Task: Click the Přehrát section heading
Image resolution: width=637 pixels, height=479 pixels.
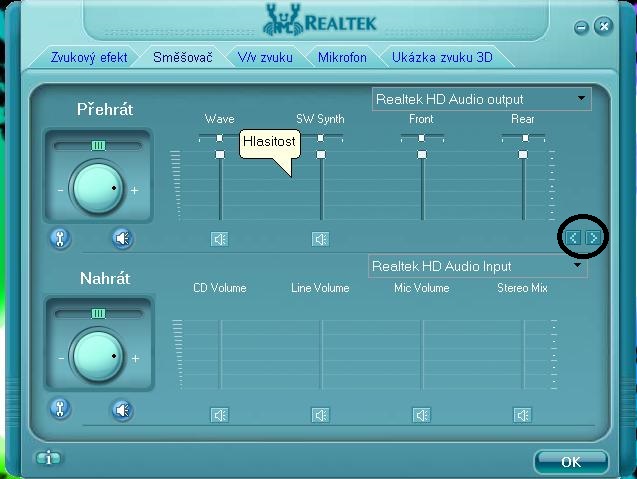Action: coord(105,110)
